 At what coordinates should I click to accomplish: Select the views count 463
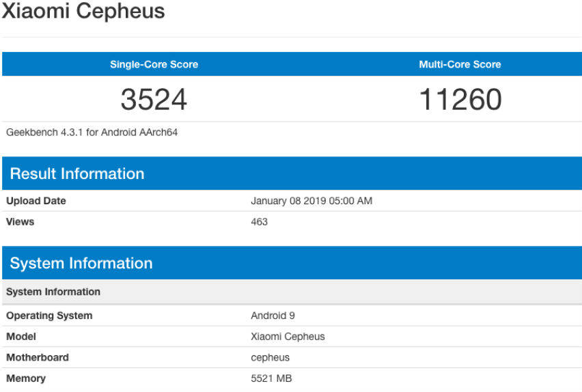259,222
